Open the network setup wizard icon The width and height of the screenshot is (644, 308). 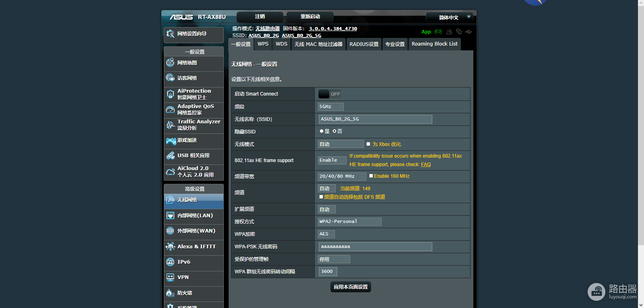(x=170, y=34)
